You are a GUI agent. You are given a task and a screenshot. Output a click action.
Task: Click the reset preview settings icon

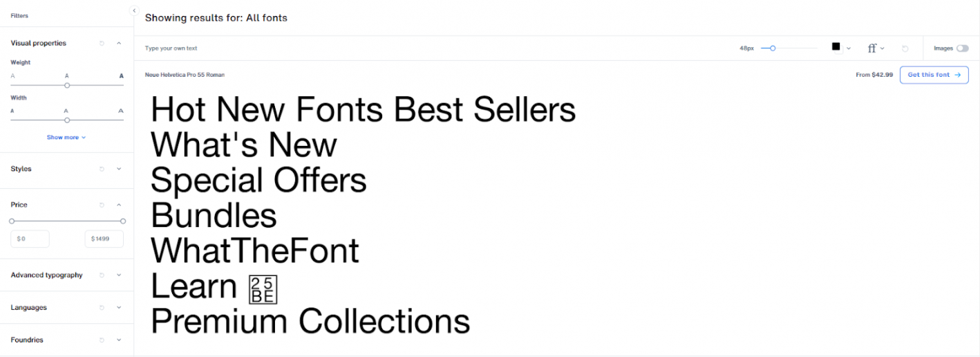point(905,48)
